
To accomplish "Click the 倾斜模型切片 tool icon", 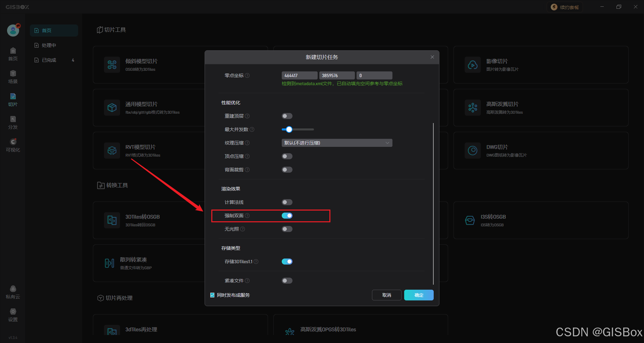I will click(112, 65).
